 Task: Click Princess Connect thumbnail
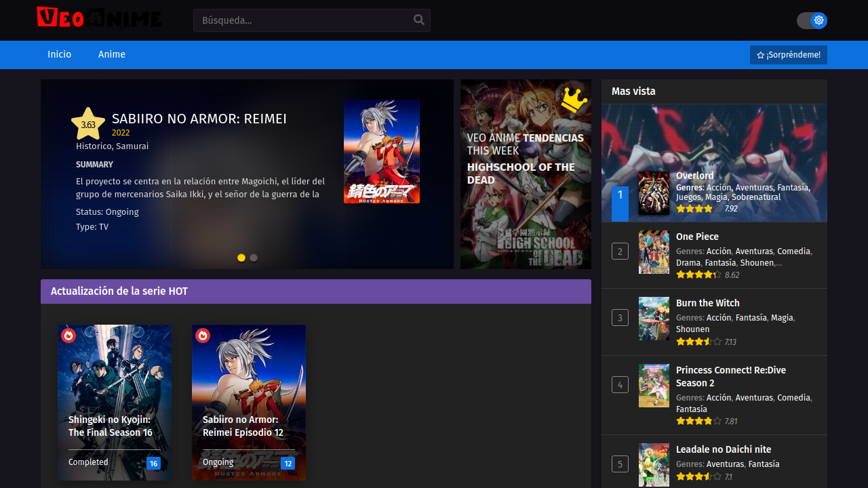tap(654, 386)
